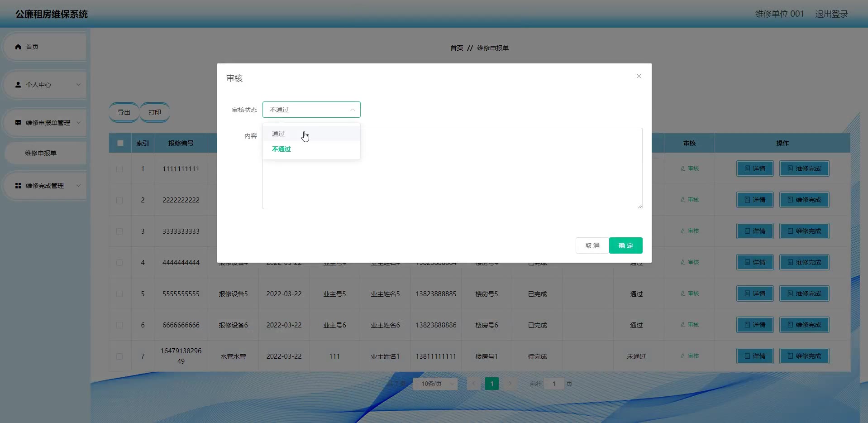Close the 审核 dialog with the X
868x423 pixels.
point(639,76)
